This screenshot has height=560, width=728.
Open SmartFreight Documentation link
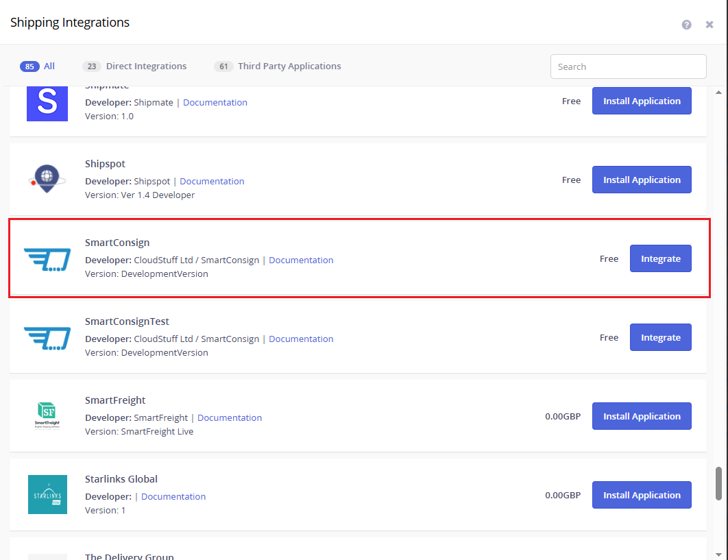tap(230, 417)
